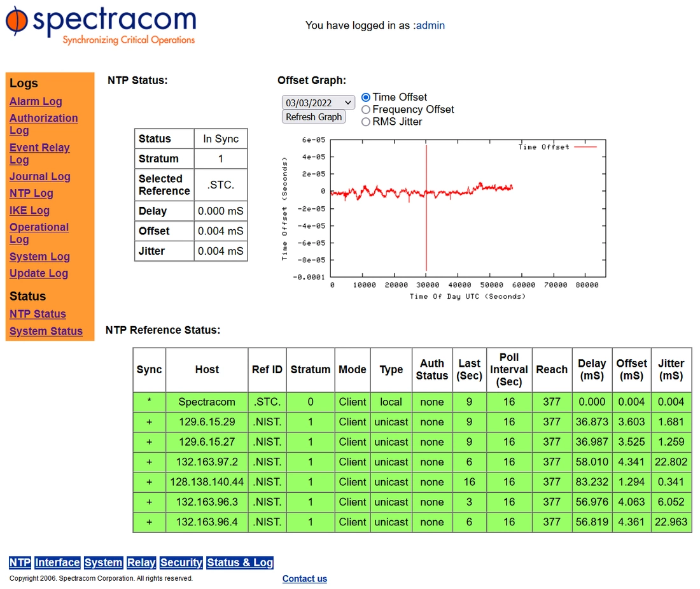700x589 pixels.
Task: Go to NTP Status in sidebar
Action: (38, 315)
